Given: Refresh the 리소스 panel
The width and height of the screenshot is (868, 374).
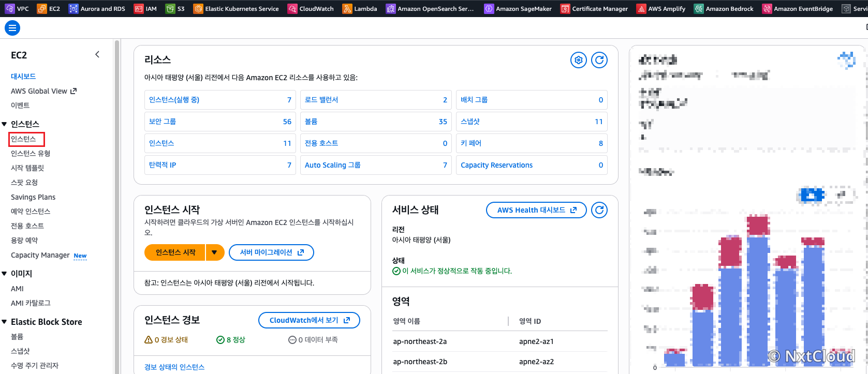Looking at the screenshot, I should tap(599, 60).
